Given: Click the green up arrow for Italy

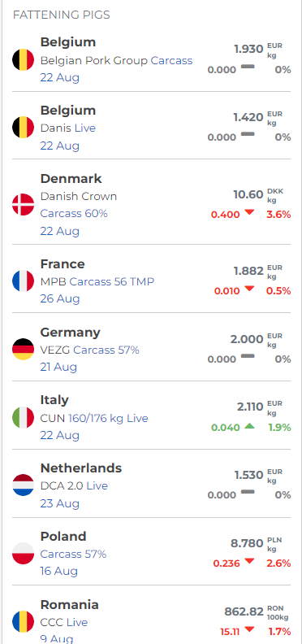Looking at the screenshot, I should click(x=249, y=426).
